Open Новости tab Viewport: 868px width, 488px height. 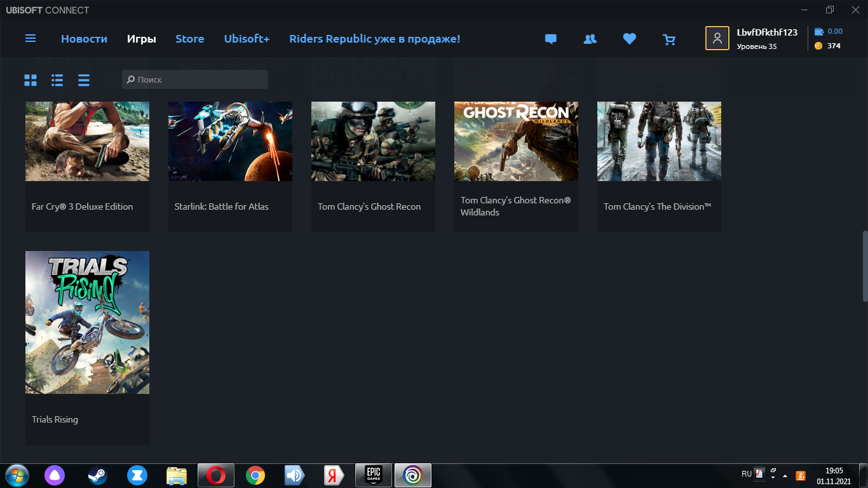pyautogui.click(x=84, y=39)
